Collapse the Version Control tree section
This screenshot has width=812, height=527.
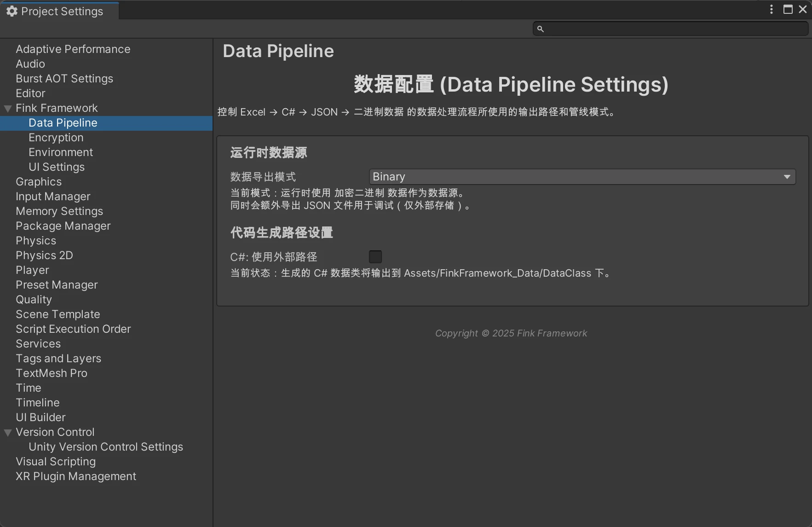click(8, 433)
